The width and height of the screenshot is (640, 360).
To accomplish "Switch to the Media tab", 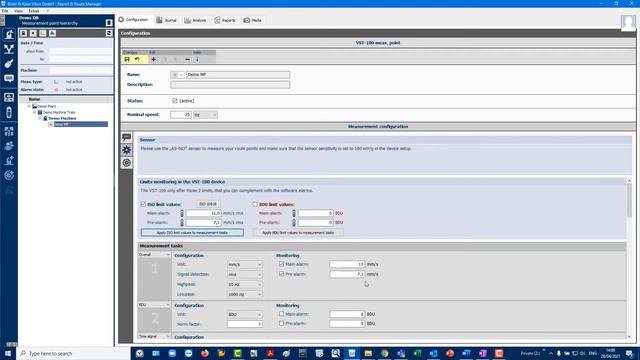I will pyautogui.click(x=252, y=20).
